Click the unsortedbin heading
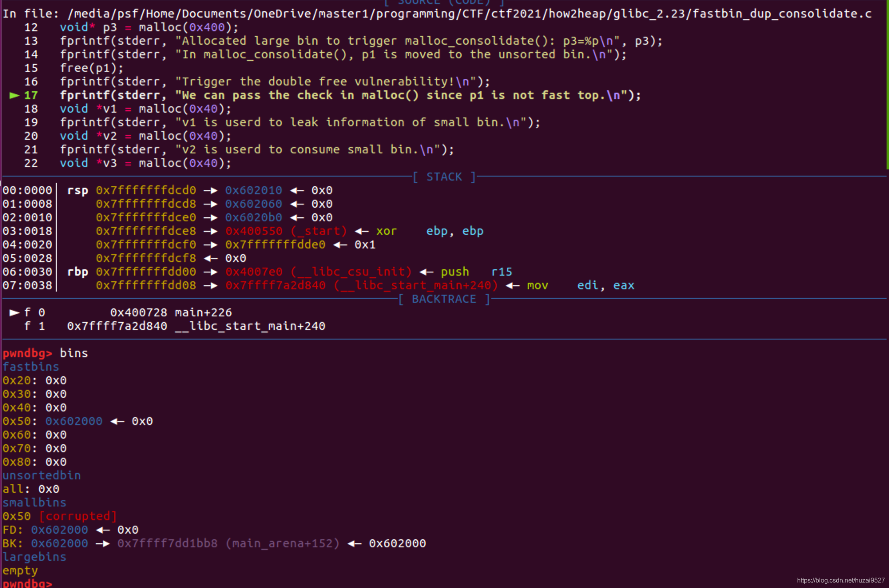The width and height of the screenshot is (889, 588). [42, 476]
